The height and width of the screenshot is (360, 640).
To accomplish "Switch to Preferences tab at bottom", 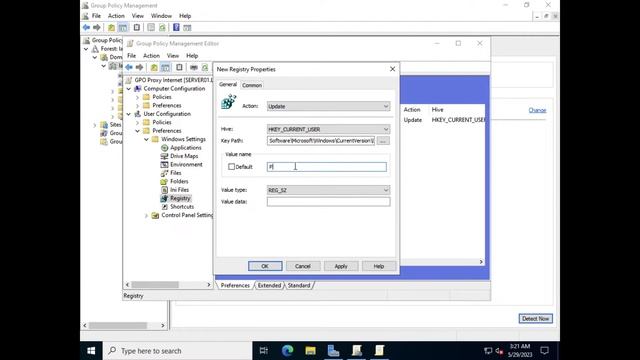I will click(x=235, y=285).
